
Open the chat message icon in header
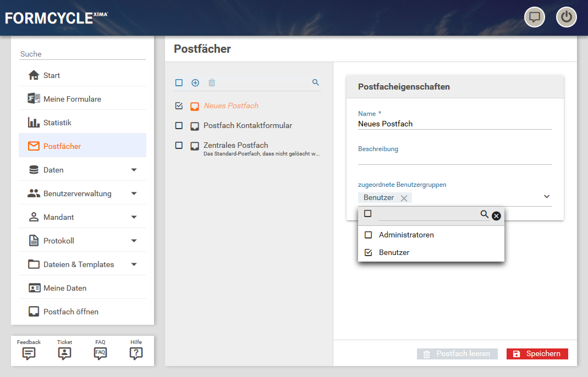[534, 17]
